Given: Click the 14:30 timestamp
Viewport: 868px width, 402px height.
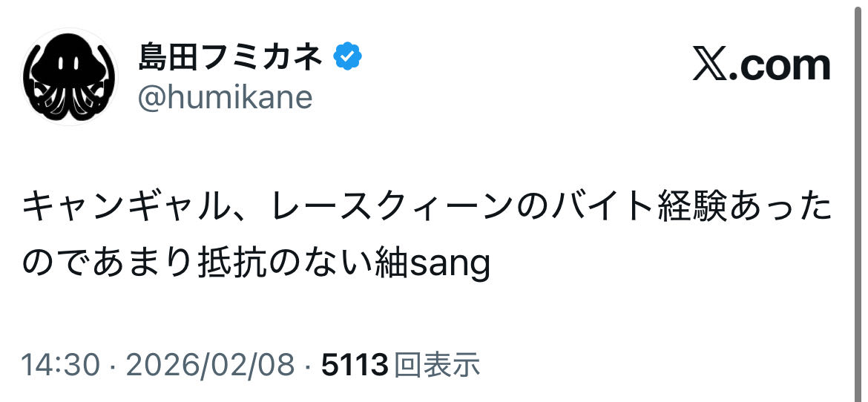Looking at the screenshot, I should 59,365.
